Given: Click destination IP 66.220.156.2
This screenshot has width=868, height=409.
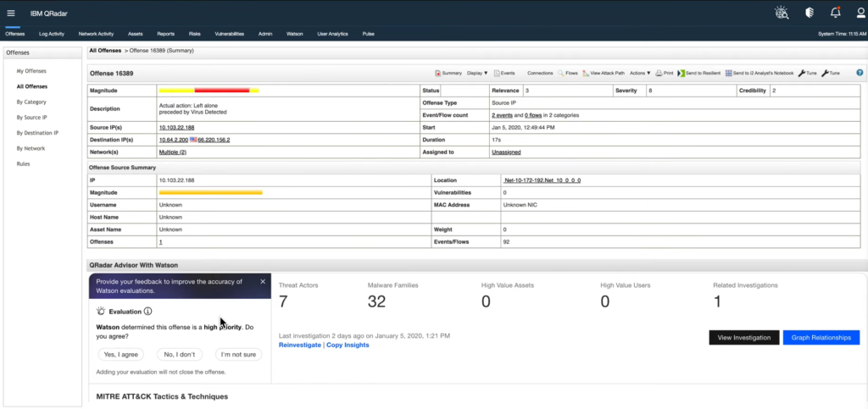Looking at the screenshot, I should click(x=214, y=140).
